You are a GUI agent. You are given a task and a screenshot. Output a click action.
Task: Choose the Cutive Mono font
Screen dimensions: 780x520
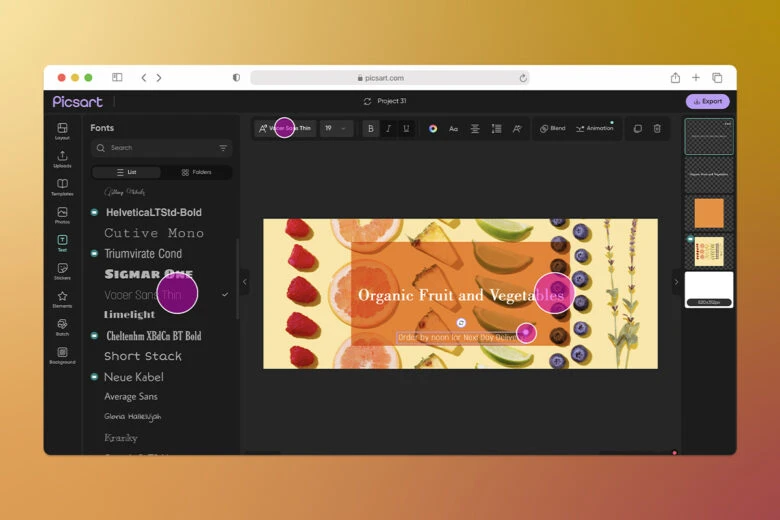pos(154,233)
